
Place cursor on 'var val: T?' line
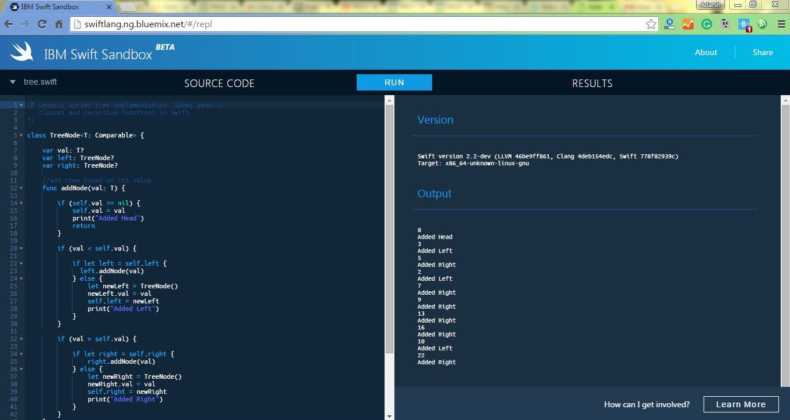pos(63,150)
